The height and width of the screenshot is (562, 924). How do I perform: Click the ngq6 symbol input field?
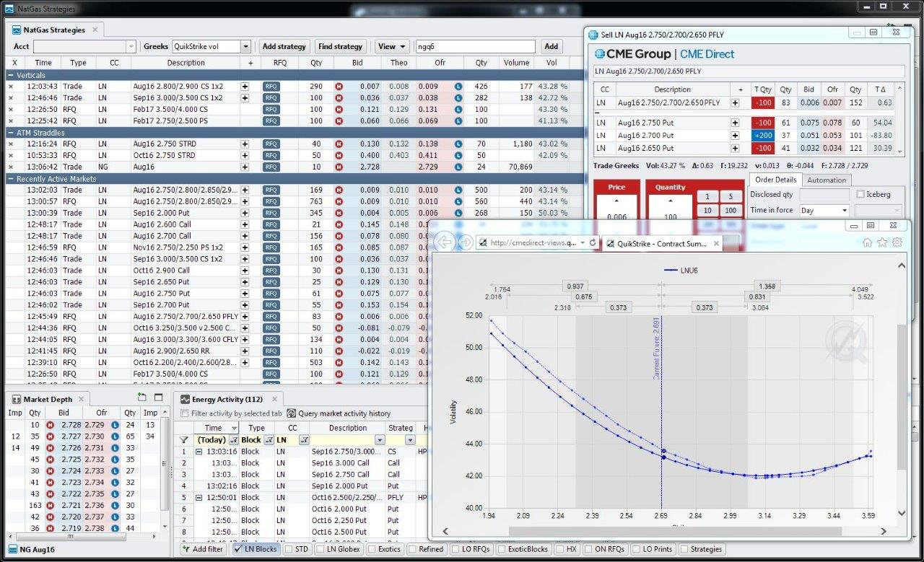[475, 46]
